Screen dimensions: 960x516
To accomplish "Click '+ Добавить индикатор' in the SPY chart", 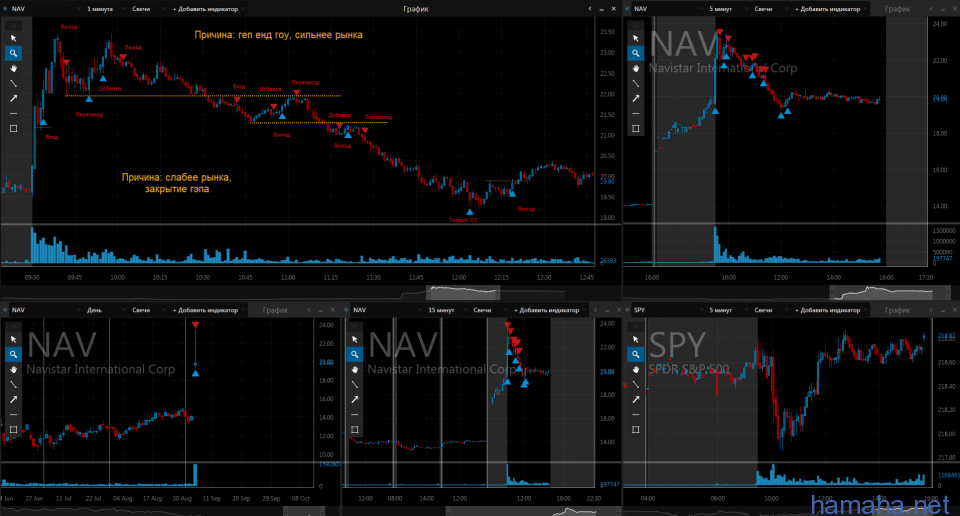I will tap(826, 310).
